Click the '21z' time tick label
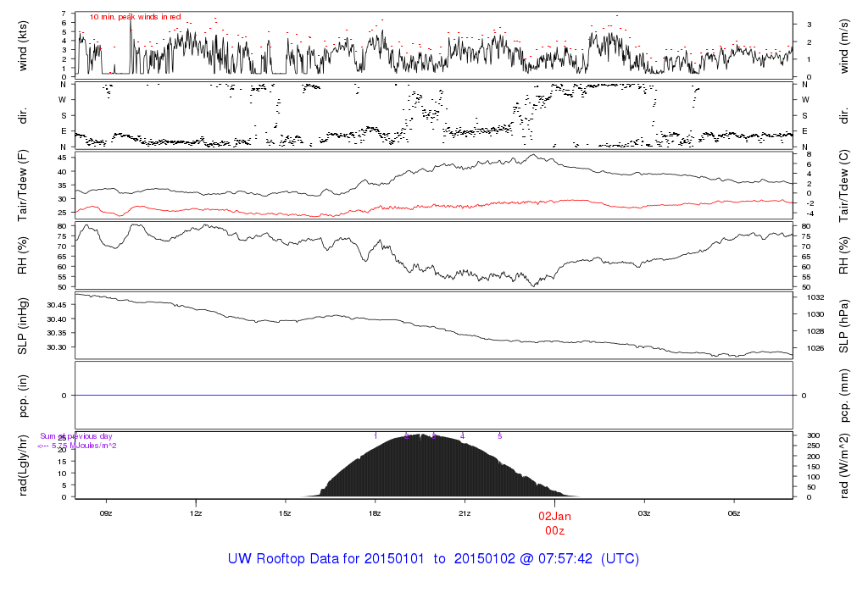This screenshot has width=868, height=593. click(465, 513)
